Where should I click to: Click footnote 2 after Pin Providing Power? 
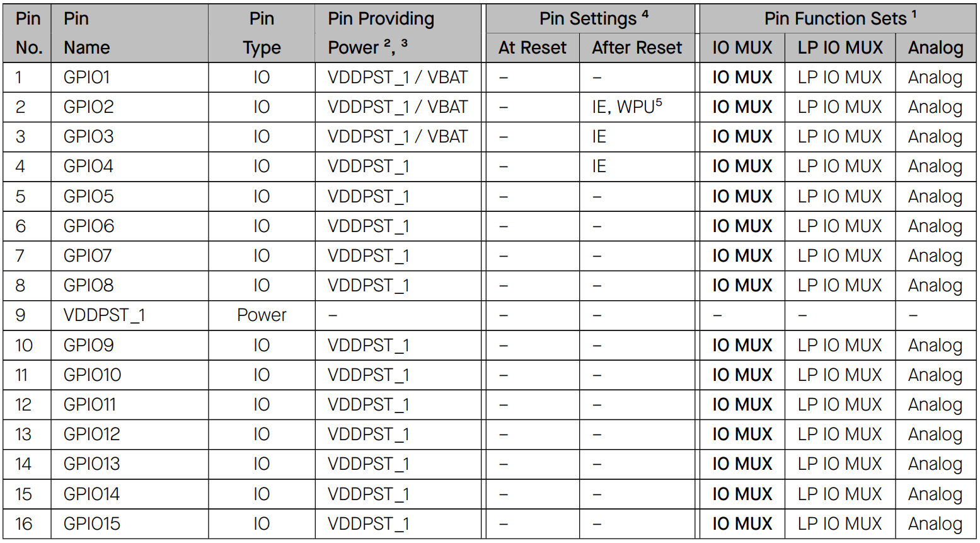pyautogui.click(x=387, y=43)
